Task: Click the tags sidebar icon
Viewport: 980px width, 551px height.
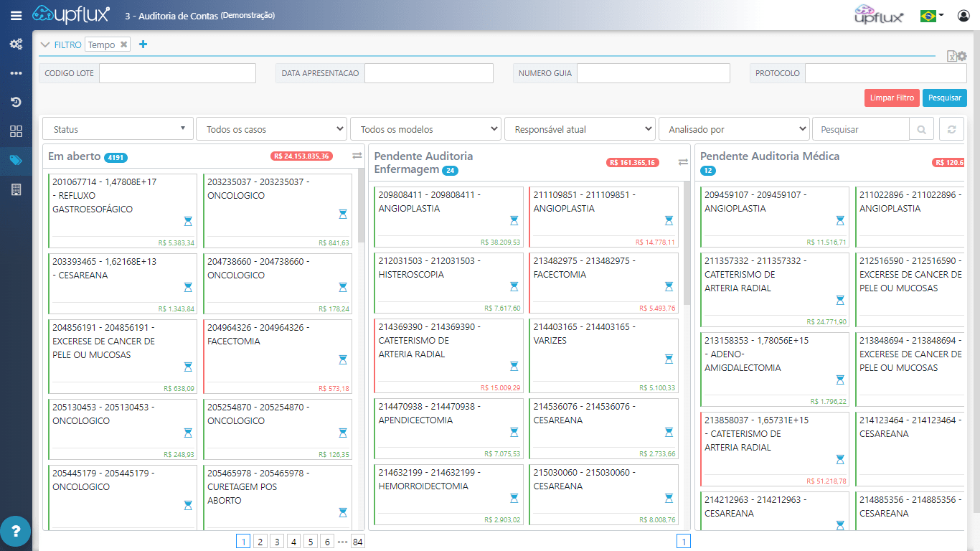Action: (x=16, y=160)
